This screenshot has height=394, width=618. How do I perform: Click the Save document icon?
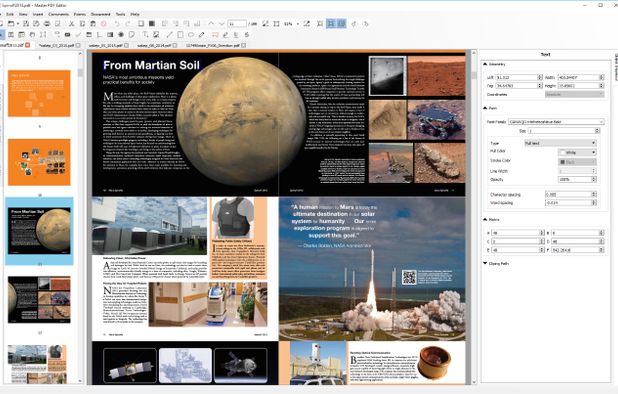(x=26, y=24)
